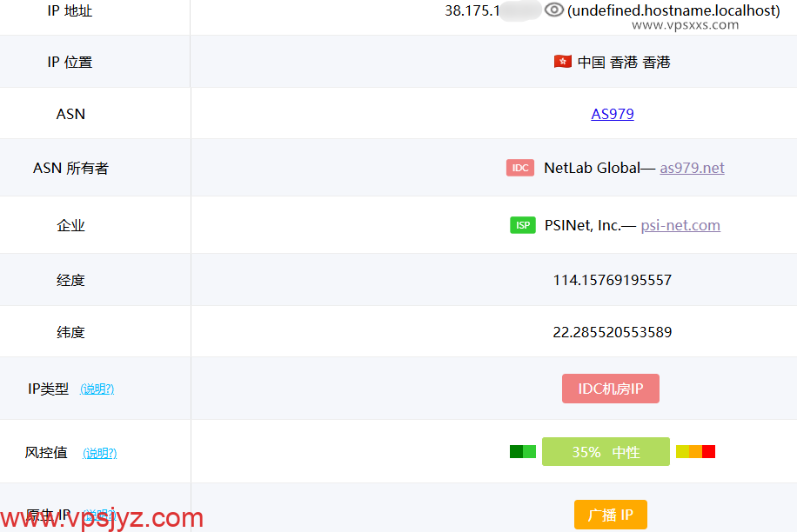Click the Hong Kong flag icon
The width and height of the screenshot is (797, 532).
[563, 62]
